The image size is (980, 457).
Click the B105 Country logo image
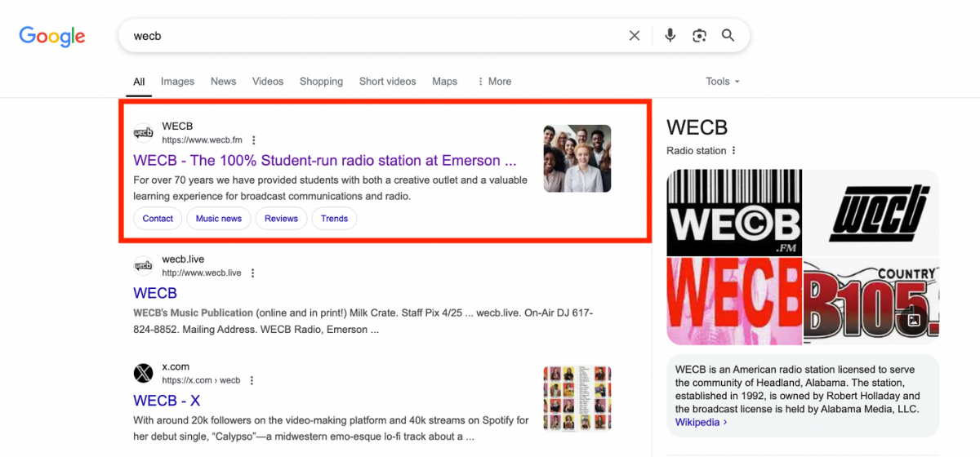coord(871,302)
